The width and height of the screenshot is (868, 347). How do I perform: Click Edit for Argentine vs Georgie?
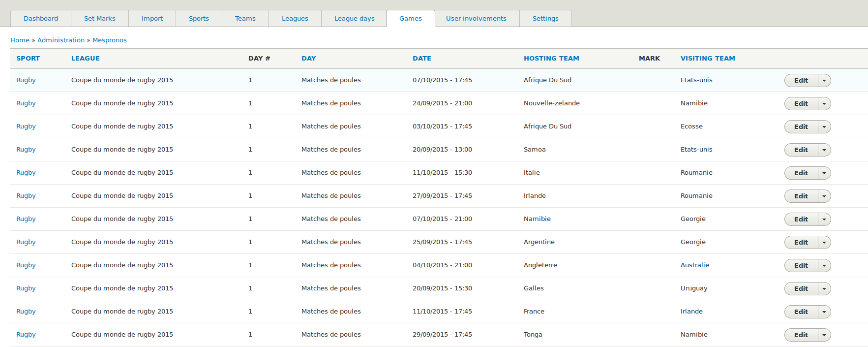click(801, 243)
